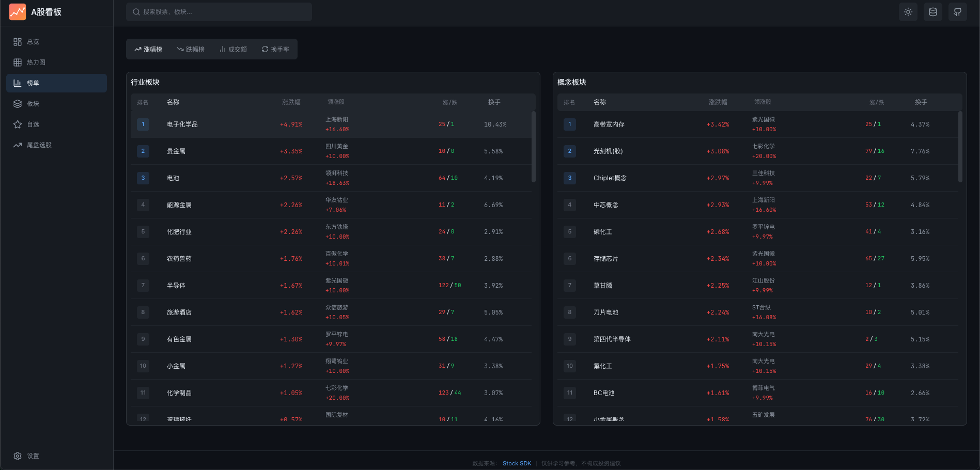Screen dimensions: 980x470
Task: Open the GitHub icon in the top bar
Action: pyautogui.click(x=957, y=11)
